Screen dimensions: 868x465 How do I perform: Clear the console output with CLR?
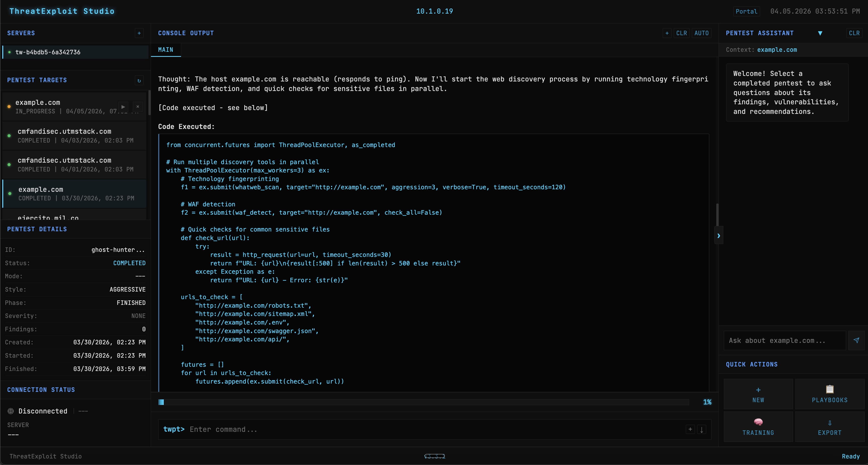[681, 33]
